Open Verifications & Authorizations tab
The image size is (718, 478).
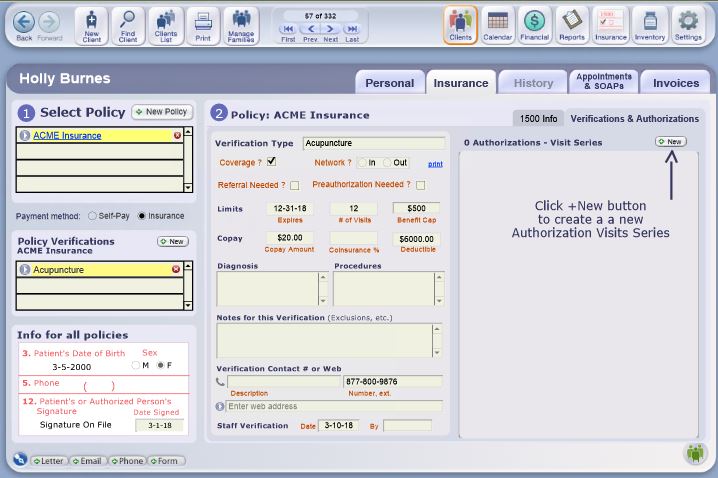634,119
